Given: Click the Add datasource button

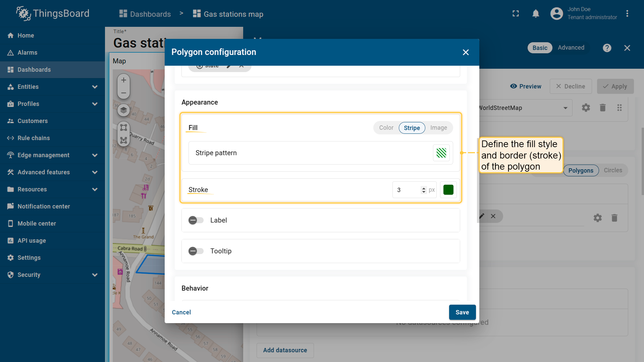Looking at the screenshot, I should point(285,350).
